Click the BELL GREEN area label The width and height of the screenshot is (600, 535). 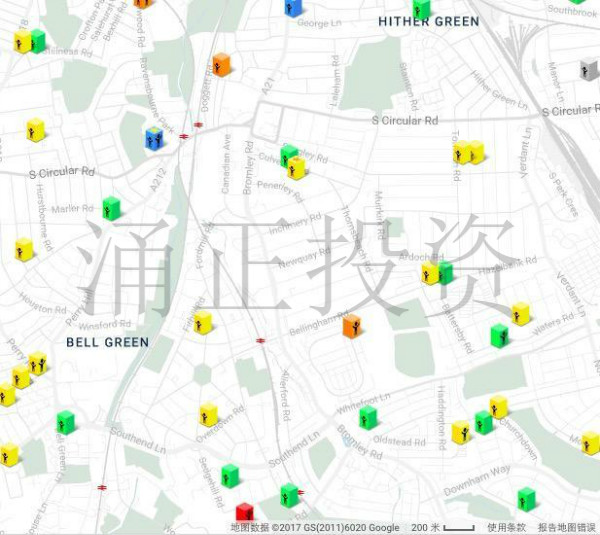pyautogui.click(x=108, y=342)
